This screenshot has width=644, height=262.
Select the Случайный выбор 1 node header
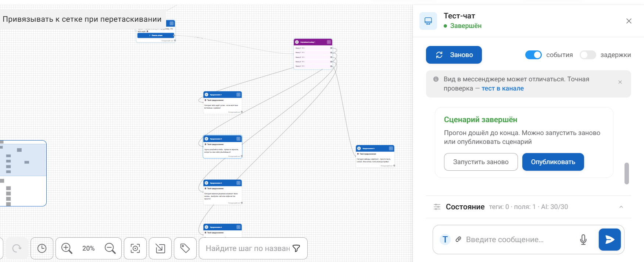(313, 42)
